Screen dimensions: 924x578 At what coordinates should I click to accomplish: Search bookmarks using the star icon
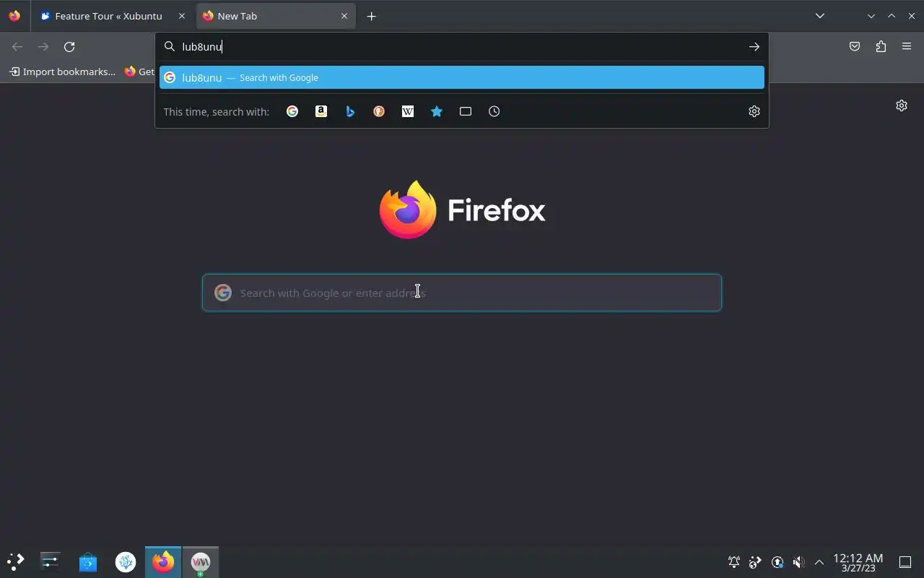pos(437,111)
